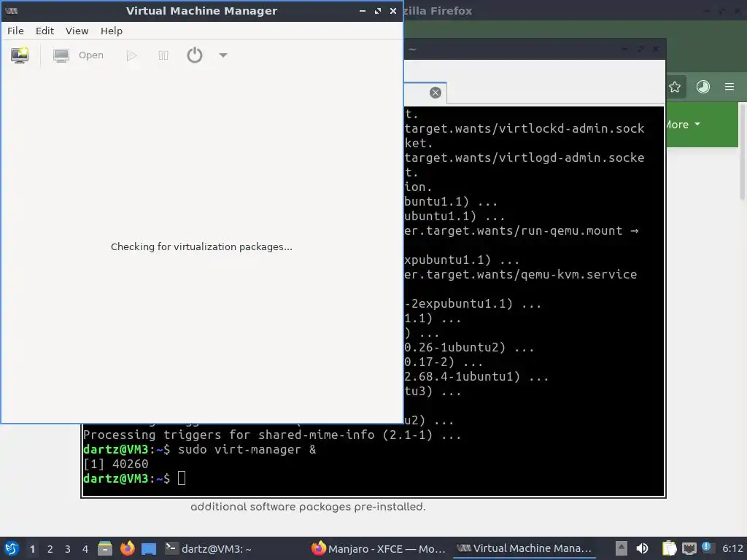Switch to the Manjaro - XFCE Firefox taskbar entry

pos(379,548)
